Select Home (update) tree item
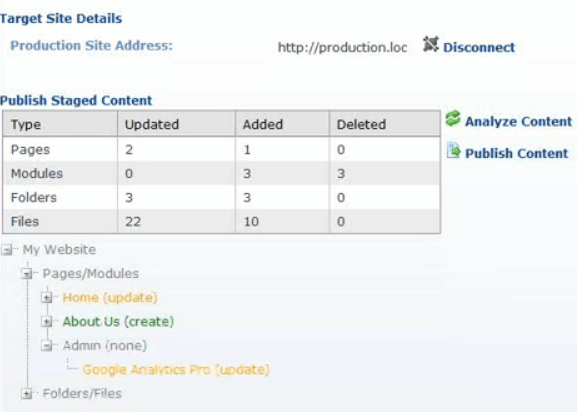Screen dimensions: 577x412 tap(110, 297)
